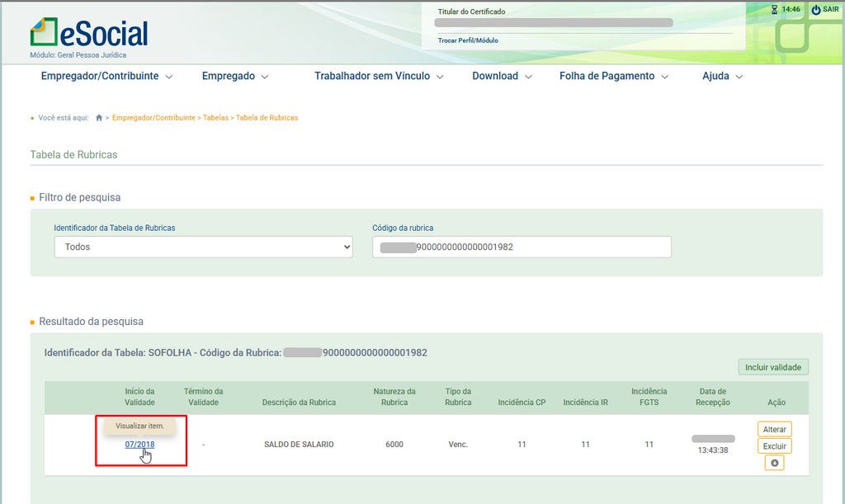845x504 pixels.
Task: Open the 07/2018 validity link
Action: [139, 445]
